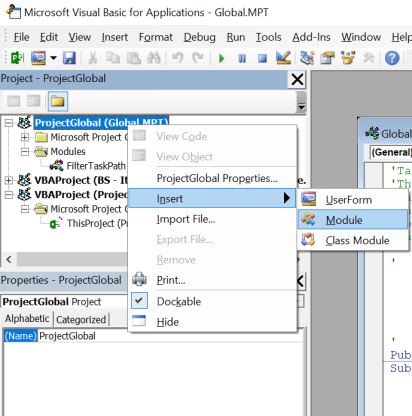412x416 pixels.
Task: Click the Run Sub green play icon
Action: tap(222, 59)
